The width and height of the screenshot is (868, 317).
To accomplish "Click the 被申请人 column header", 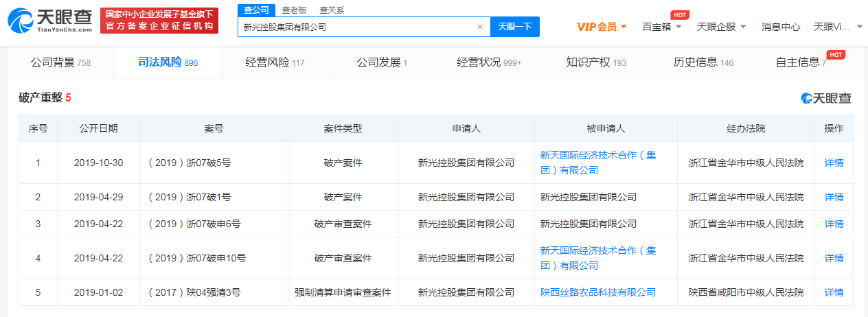I will coord(606,128).
